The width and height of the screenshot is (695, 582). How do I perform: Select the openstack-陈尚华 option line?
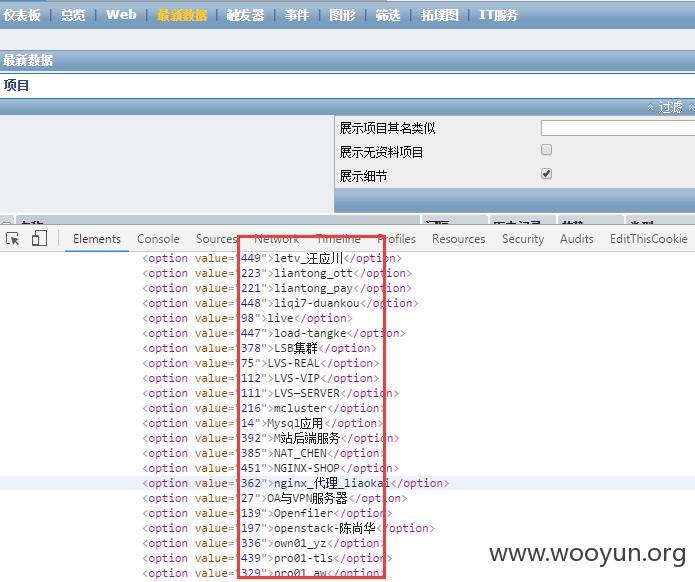[x=289, y=528]
